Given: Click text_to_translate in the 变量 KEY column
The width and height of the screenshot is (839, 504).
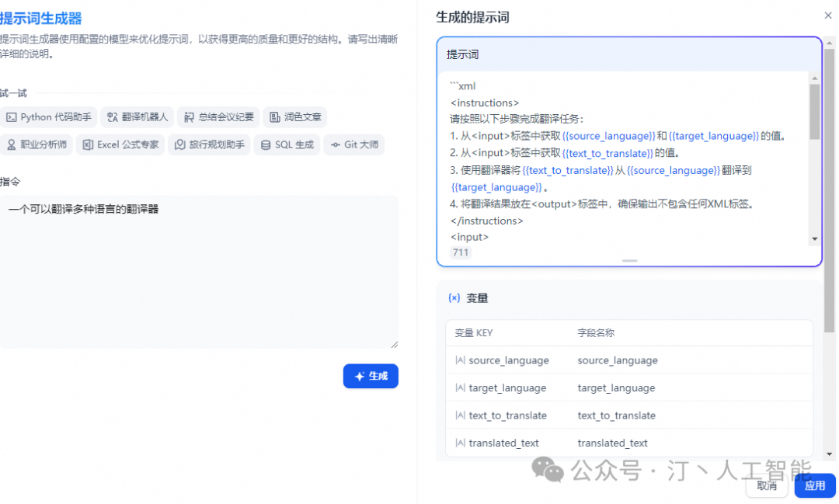Looking at the screenshot, I should [508, 415].
